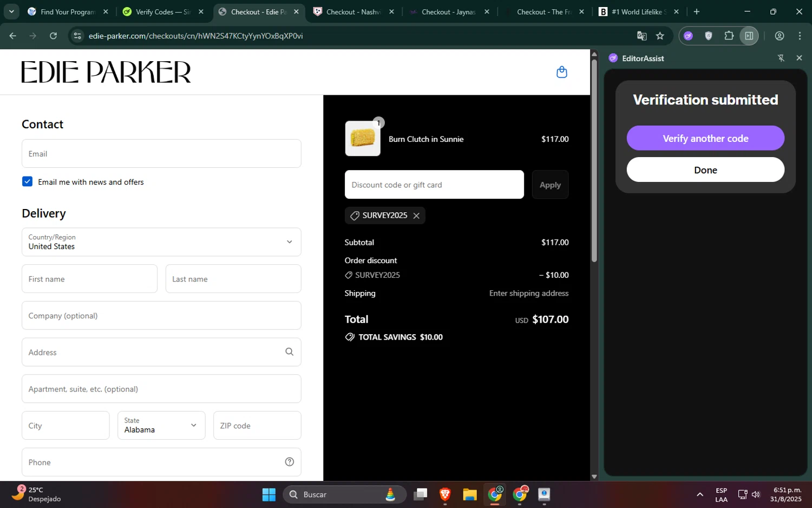Unpin the EditorAssist side panel
Image resolution: width=812 pixels, height=508 pixels.
(781, 58)
